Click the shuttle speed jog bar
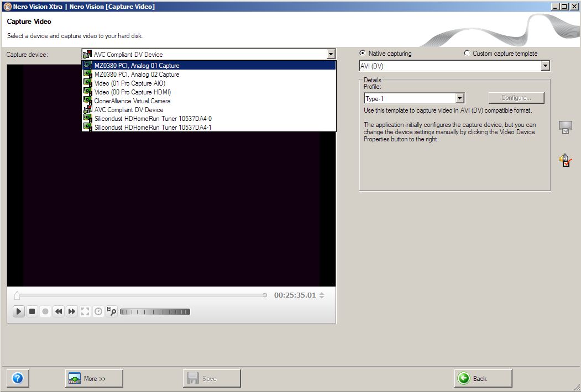 coord(155,312)
